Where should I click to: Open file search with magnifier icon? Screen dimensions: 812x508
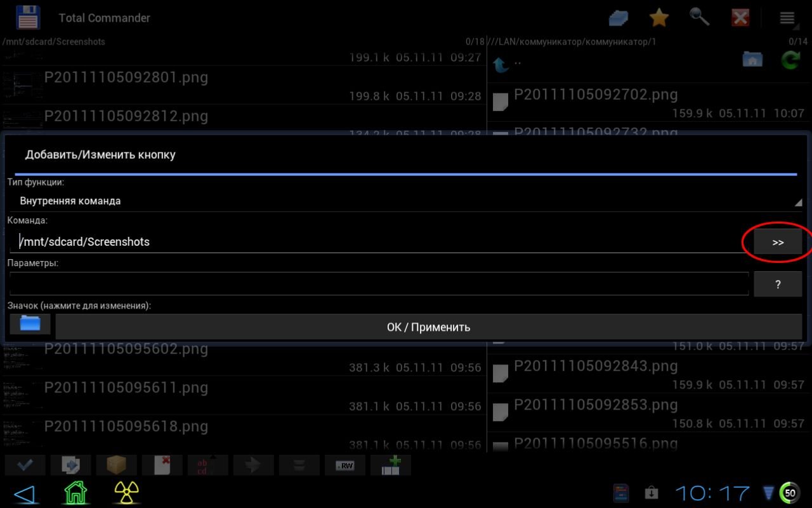coord(700,18)
